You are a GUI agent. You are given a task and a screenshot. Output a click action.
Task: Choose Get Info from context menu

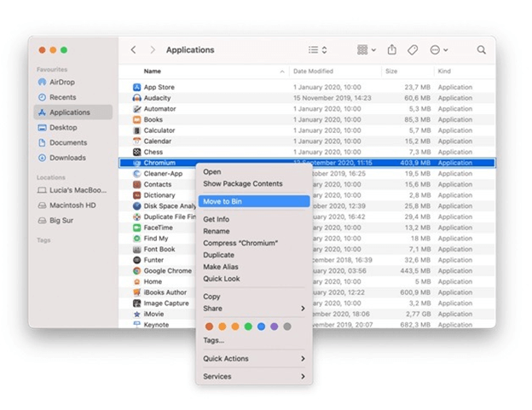click(254, 219)
